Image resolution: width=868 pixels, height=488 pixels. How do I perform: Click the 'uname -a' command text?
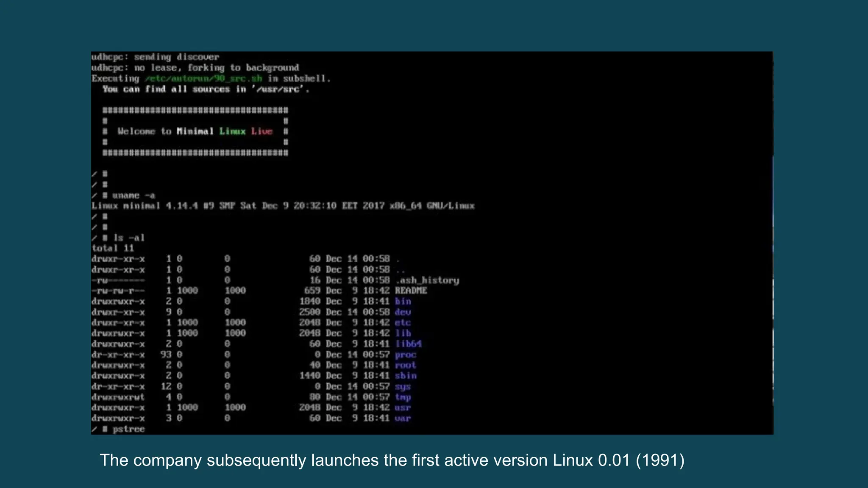pos(134,195)
